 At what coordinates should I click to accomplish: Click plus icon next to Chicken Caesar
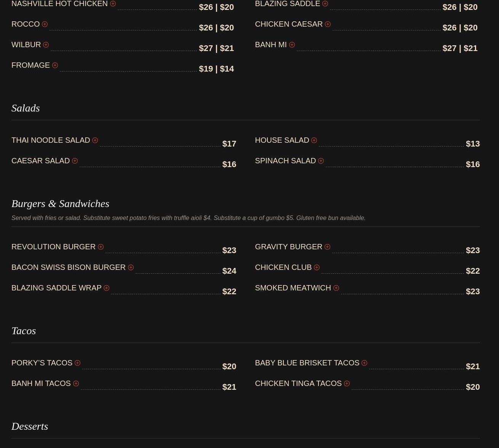(x=328, y=24)
